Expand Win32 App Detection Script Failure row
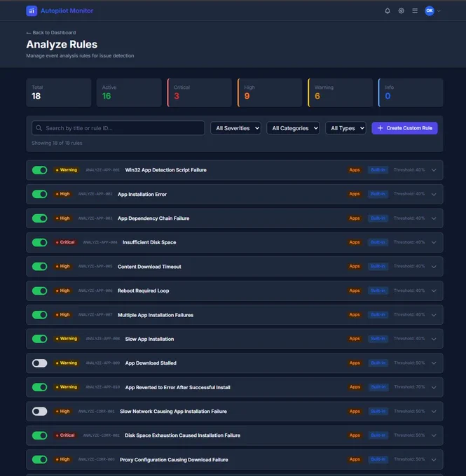466x476 pixels. [434, 170]
